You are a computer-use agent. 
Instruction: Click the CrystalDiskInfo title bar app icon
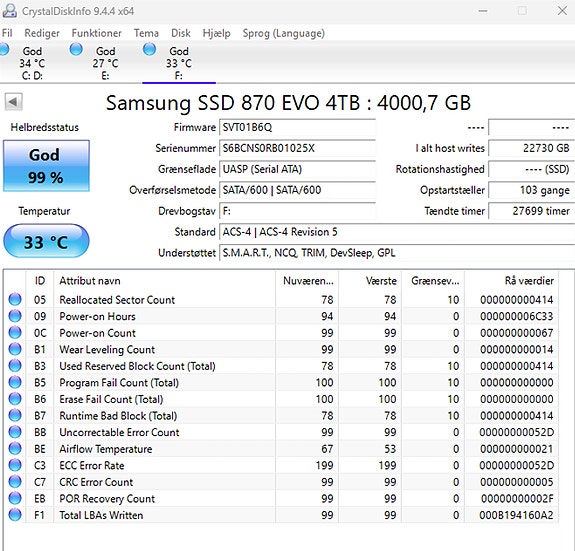click(9, 11)
